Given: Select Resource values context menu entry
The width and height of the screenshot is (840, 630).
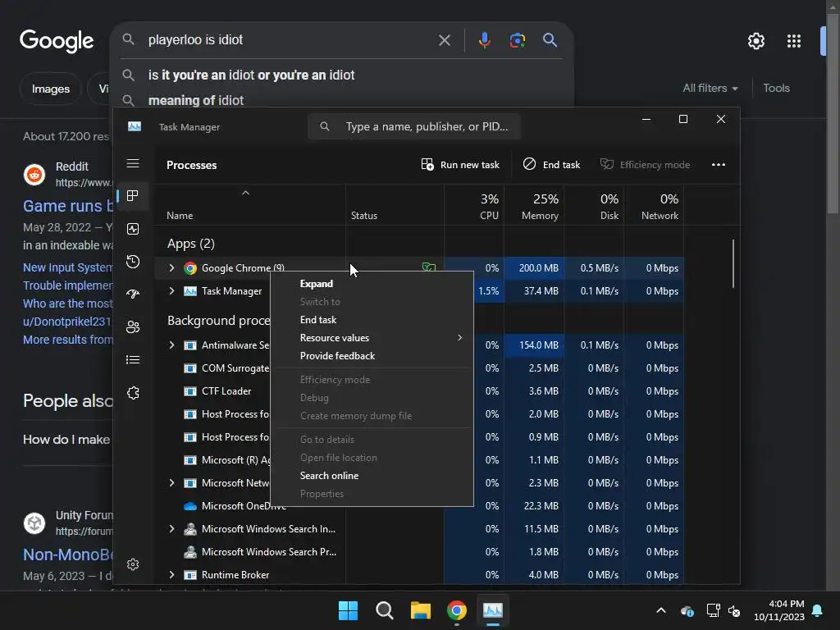Looking at the screenshot, I should [x=372, y=338].
